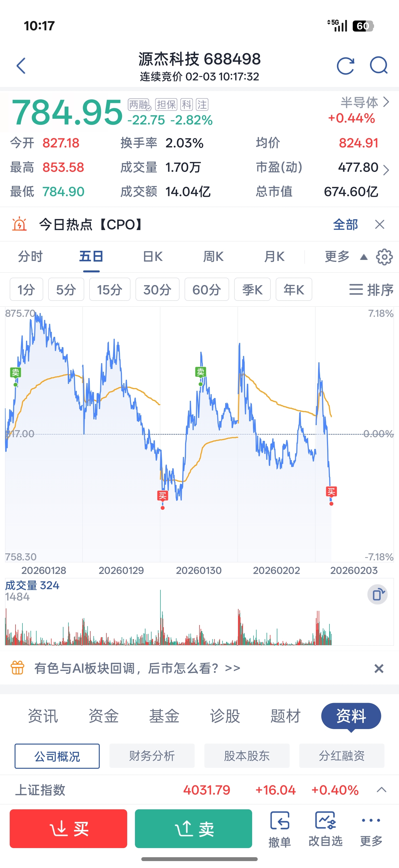399x868 pixels.
Task: Select the 1分 interval chip
Action: [x=26, y=290]
